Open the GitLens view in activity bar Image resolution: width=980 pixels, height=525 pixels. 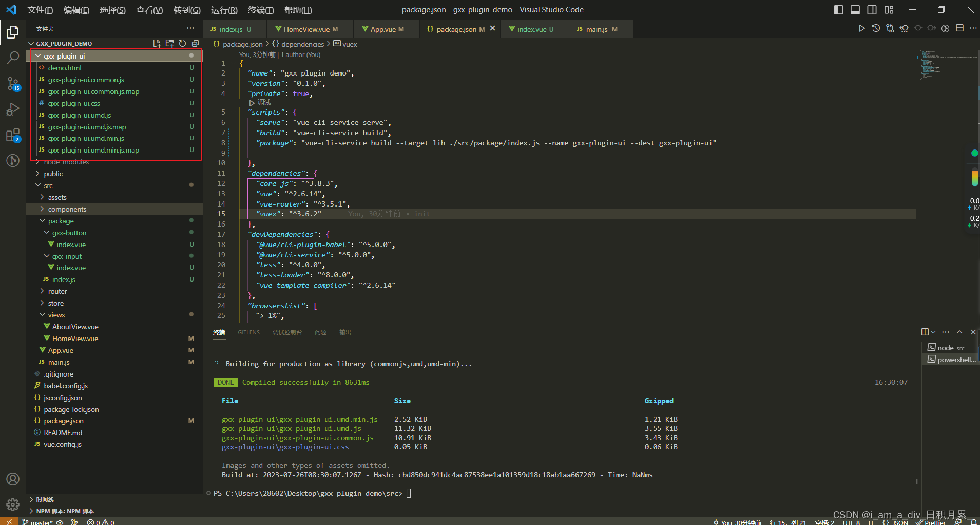[x=13, y=160]
